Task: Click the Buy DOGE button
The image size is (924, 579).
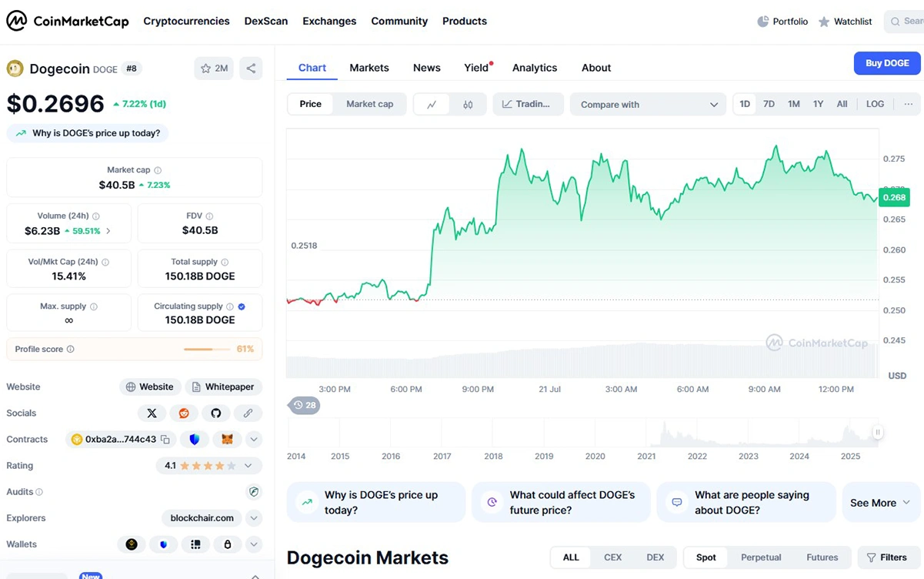Action: pos(886,63)
